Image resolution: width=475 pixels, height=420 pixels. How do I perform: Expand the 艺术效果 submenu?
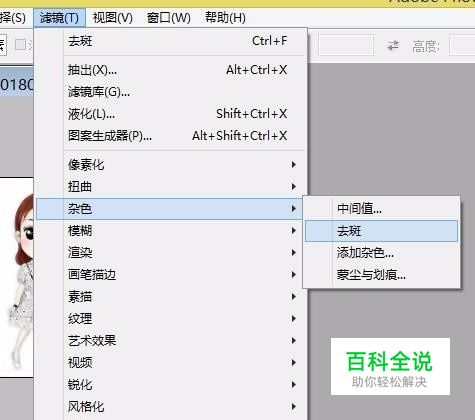pos(171,341)
